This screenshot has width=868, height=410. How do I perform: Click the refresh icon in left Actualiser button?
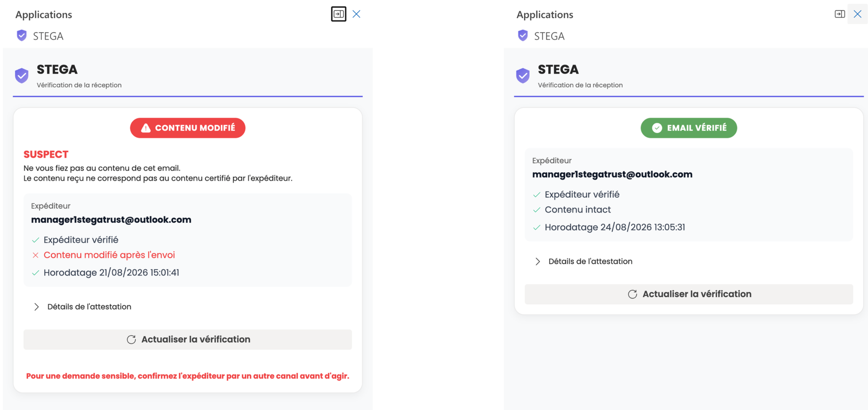(x=132, y=339)
